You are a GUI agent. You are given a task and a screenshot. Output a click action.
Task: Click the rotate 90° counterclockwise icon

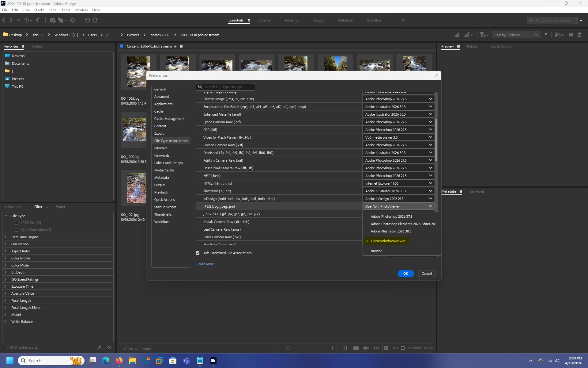[x=87, y=20]
